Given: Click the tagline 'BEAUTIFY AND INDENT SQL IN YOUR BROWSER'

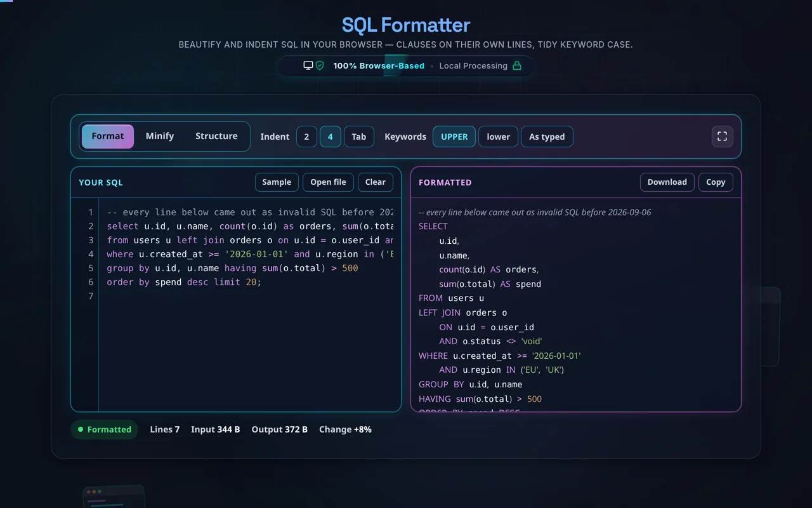Looking at the screenshot, I should coord(280,44).
